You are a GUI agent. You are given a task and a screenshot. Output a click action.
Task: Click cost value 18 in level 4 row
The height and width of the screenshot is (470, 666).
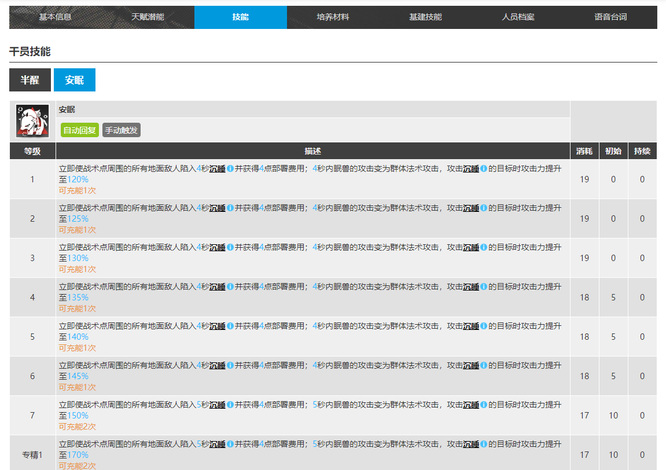pos(584,298)
